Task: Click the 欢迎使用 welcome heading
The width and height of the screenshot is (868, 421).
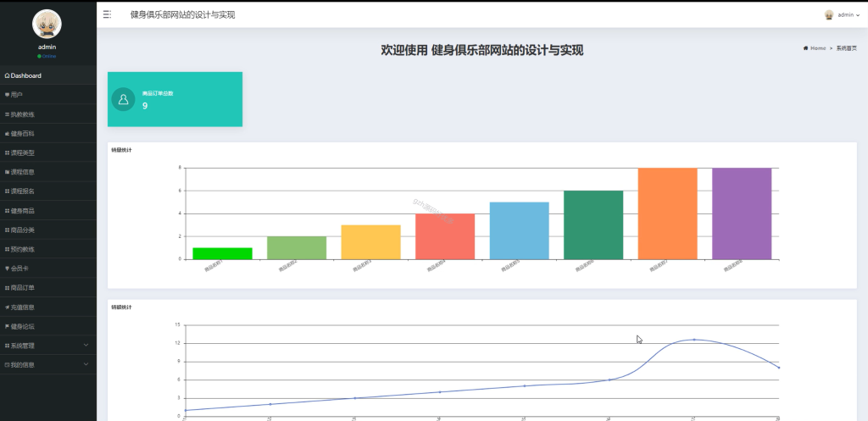Action: pos(481,50)
